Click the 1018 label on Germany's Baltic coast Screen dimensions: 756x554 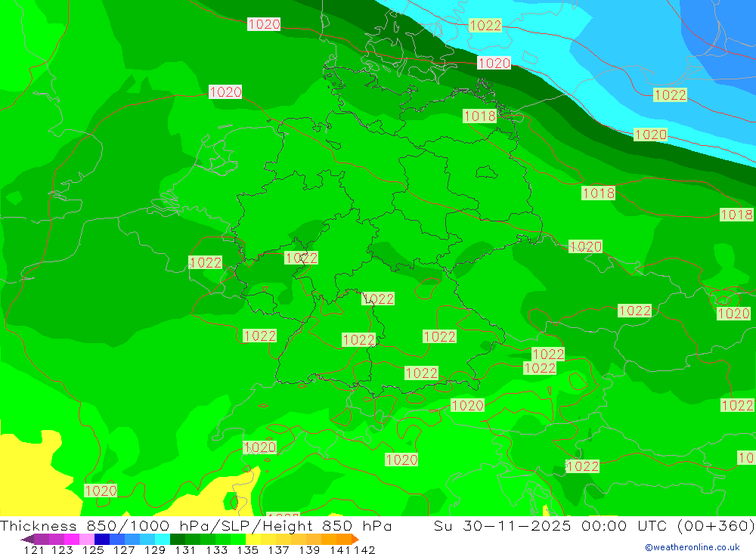coord(480,116)
